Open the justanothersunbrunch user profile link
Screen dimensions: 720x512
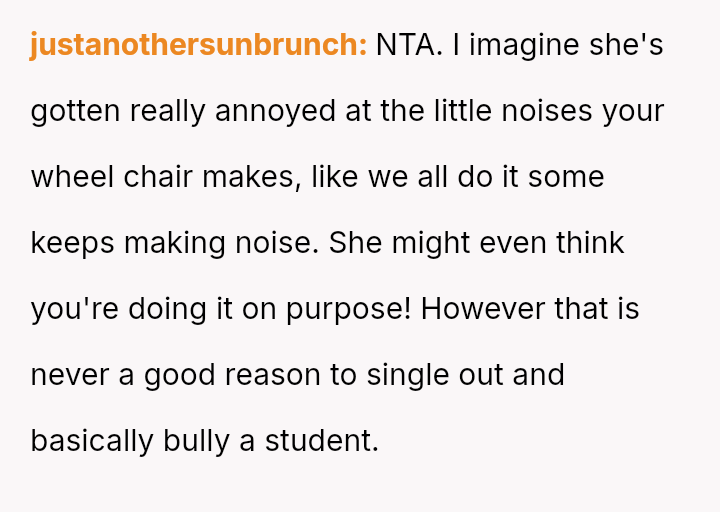198,45
